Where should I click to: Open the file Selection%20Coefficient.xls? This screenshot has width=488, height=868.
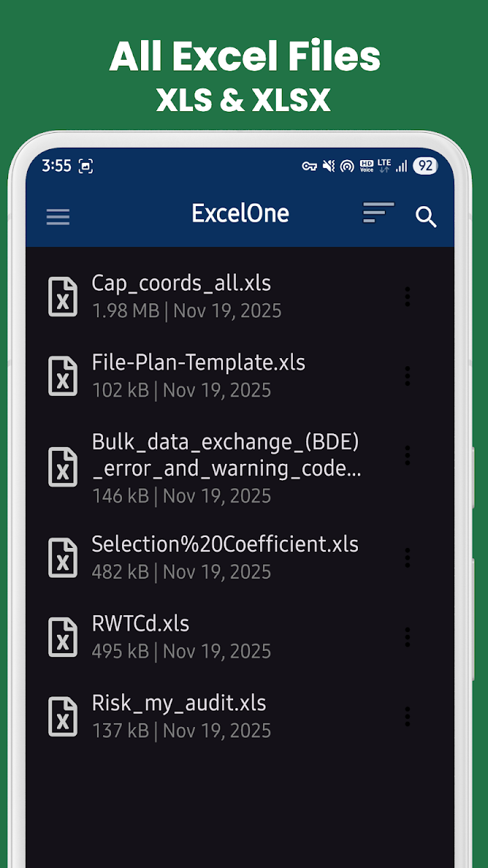point(240,557)
